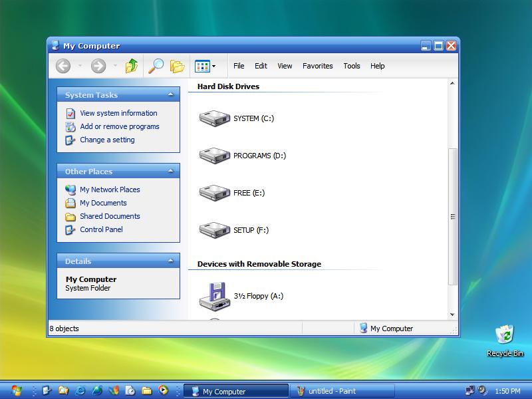Open the View menu
This screenshot has width=532, height=399.
[285, 66]
